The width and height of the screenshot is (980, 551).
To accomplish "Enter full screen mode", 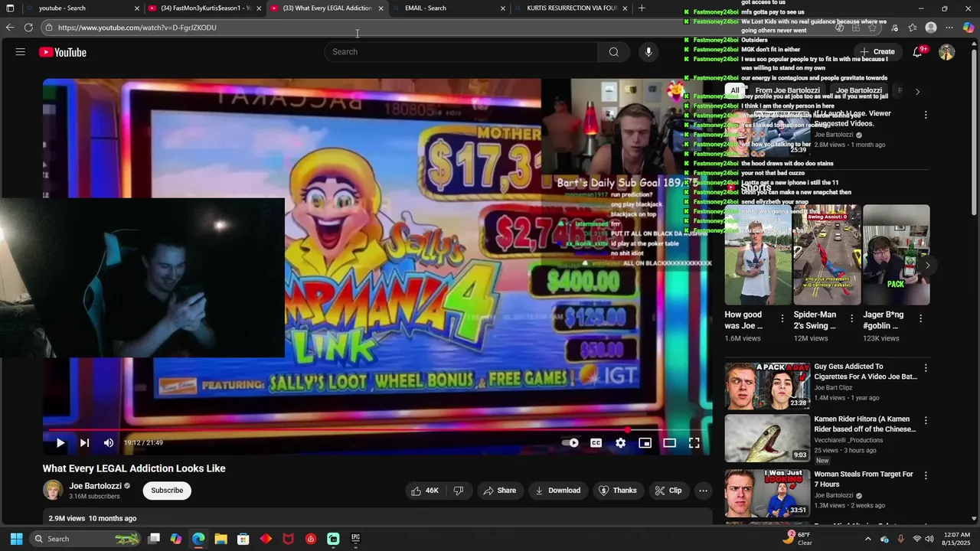I will [694, 442].
